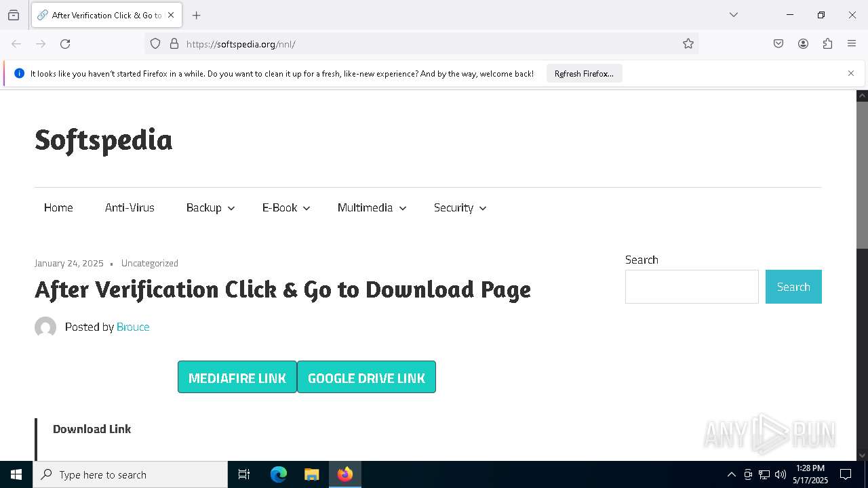Select Firefox taskbar icon
Viewport: 868px width, 488px height.
345,474
